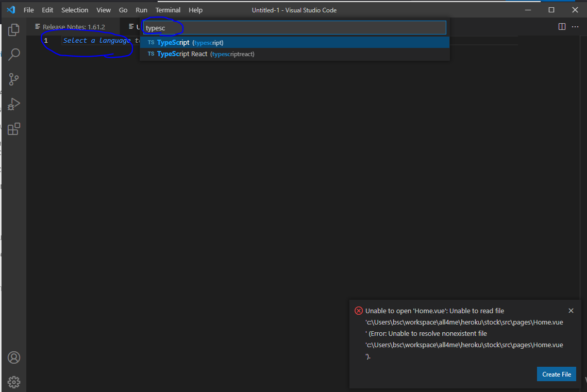The width and height of the screenshot is (587, 392).
Task: Click the Run and Debug icon
Action: [14, 104]
